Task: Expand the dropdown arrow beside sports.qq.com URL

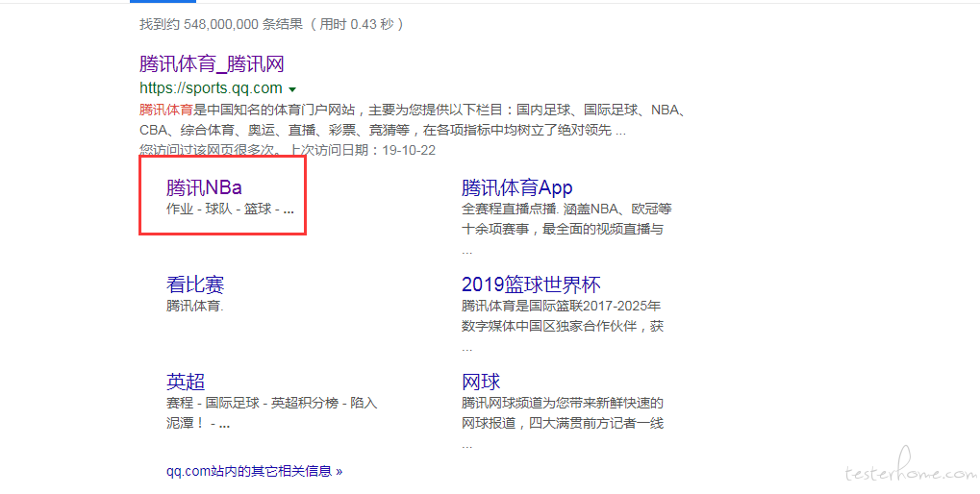Action: (x=292, y=89)
